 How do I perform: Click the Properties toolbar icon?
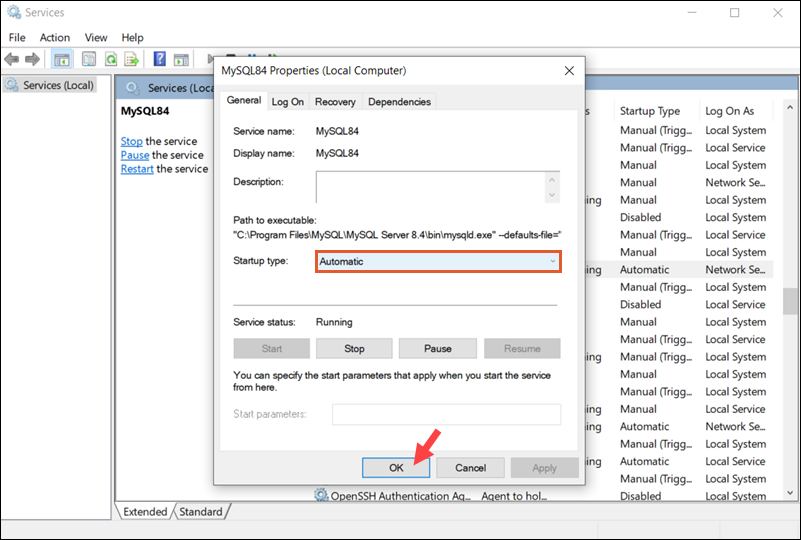[88, 60]
